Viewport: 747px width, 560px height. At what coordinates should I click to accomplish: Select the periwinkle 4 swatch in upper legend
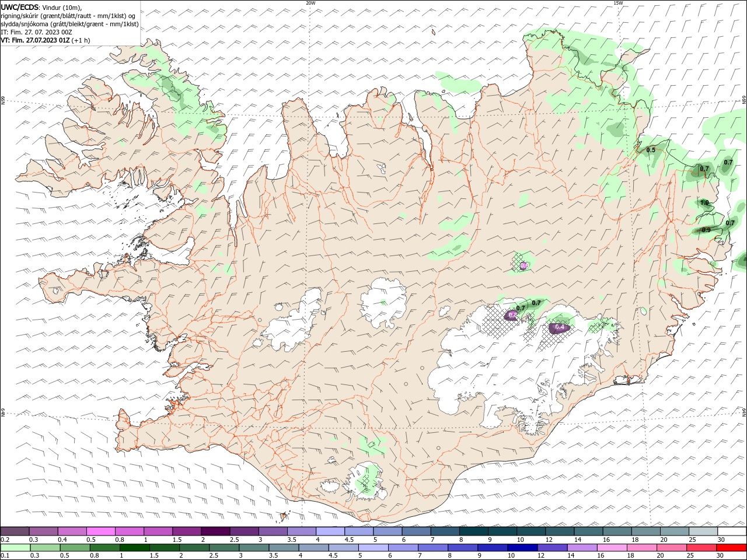[x=330, y=531]
